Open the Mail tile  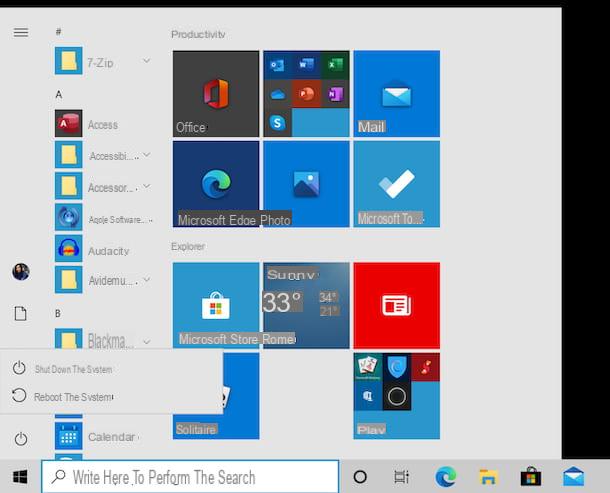pyautogui.click(x=396, y=94)
